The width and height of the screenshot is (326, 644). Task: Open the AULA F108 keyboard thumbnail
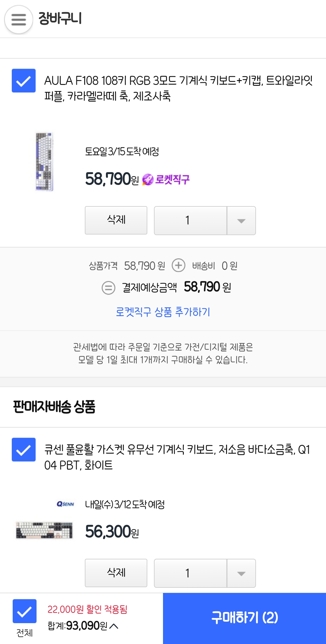pyautogui.click(x=44, y=162)
